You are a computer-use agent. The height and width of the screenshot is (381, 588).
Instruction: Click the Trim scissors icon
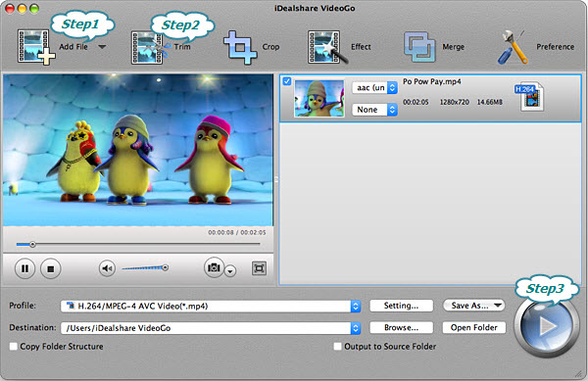tap(150, 48)
